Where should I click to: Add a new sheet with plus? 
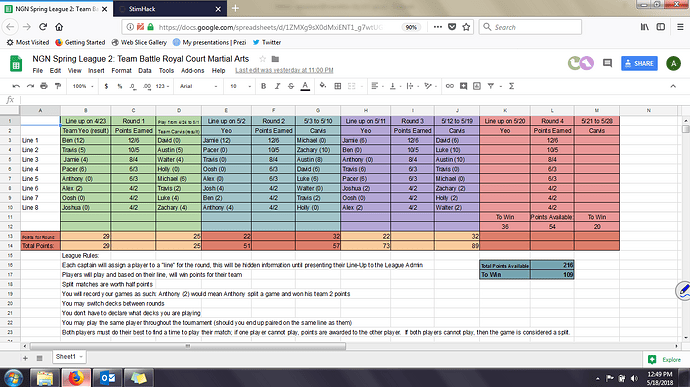pos(25,358)
